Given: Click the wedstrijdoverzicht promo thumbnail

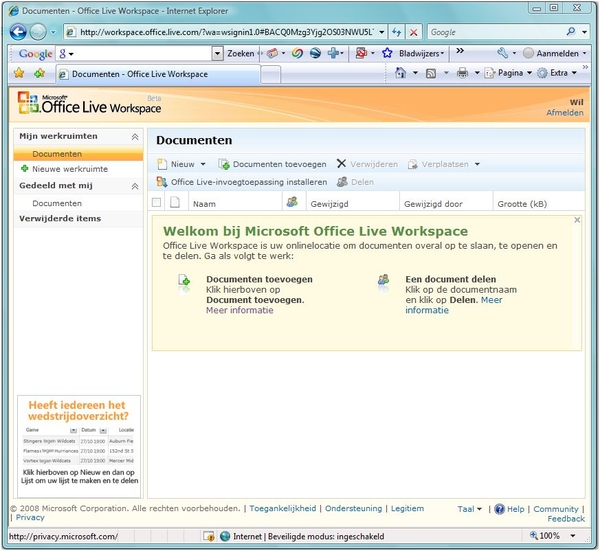Looking at the screenshot, I should [79, 445].
